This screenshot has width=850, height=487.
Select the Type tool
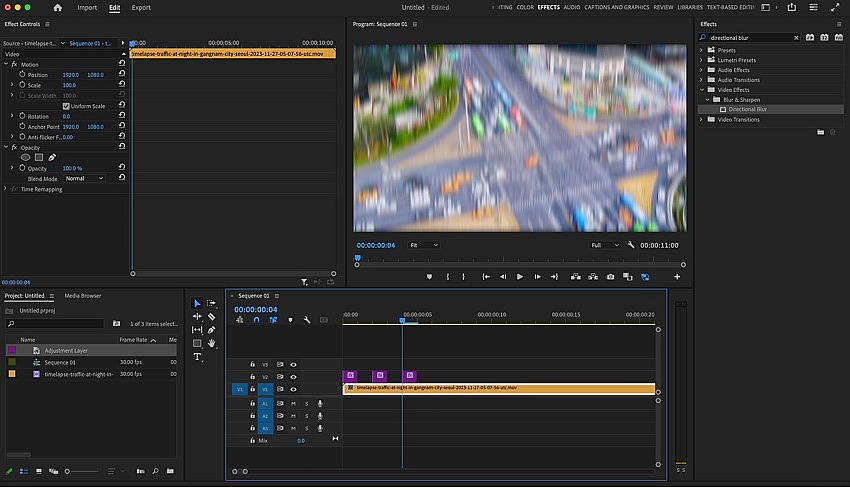pos(197,356)
